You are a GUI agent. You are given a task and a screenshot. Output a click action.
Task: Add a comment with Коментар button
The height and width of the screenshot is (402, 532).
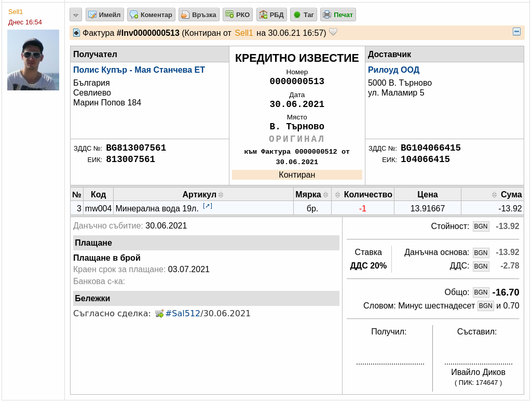151,15
